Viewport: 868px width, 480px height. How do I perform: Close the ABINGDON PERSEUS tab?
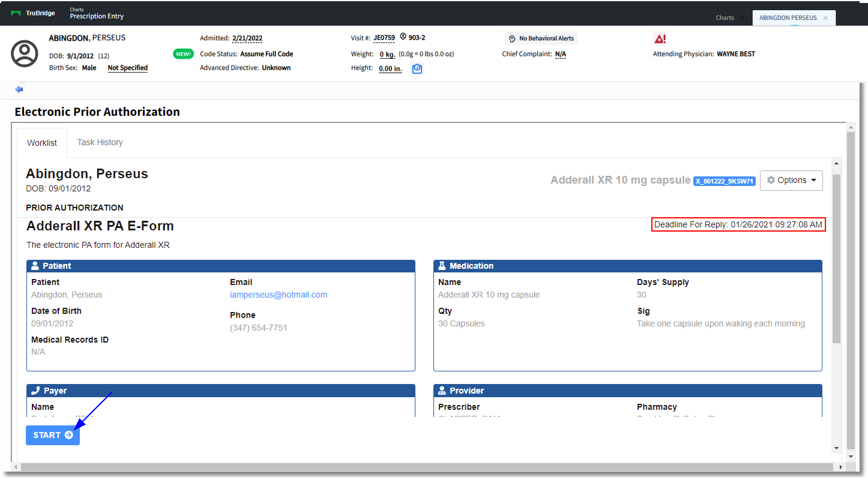(x=825, y=18)
